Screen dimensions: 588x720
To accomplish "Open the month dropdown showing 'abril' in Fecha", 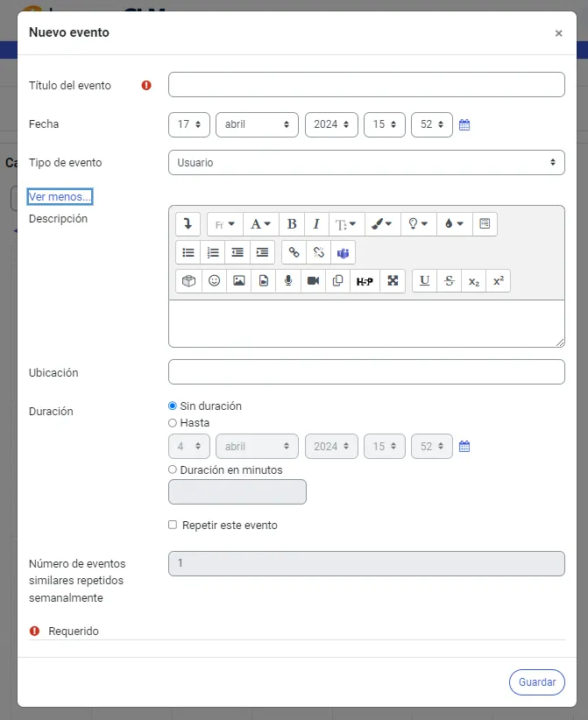I will 257,124.
